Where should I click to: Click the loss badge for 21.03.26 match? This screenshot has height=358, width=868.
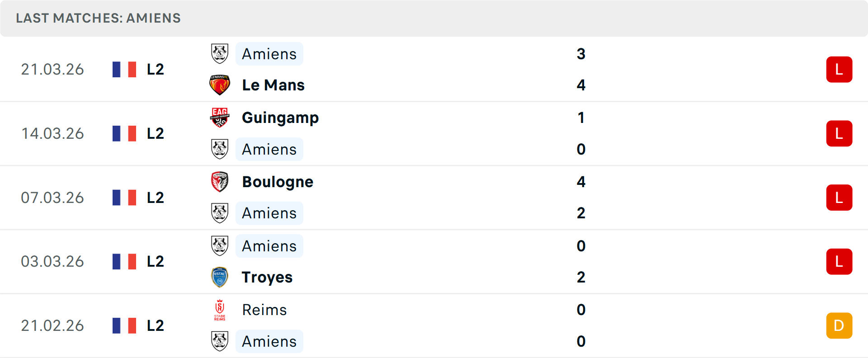[839, 70]
